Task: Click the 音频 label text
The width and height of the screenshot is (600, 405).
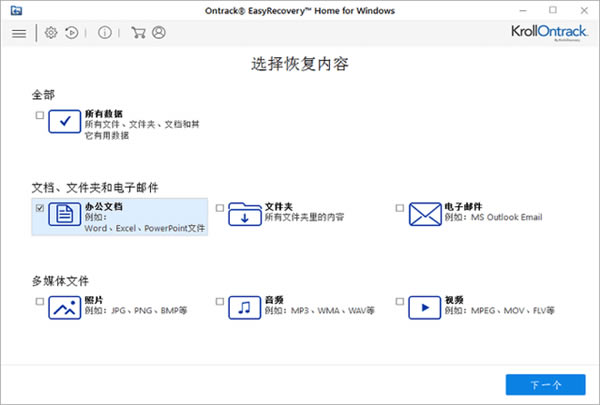Action: click(x=274, y=300)
